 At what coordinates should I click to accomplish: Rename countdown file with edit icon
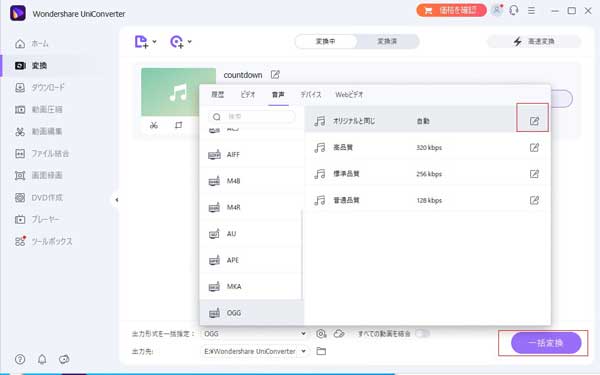tap(275, 75)
